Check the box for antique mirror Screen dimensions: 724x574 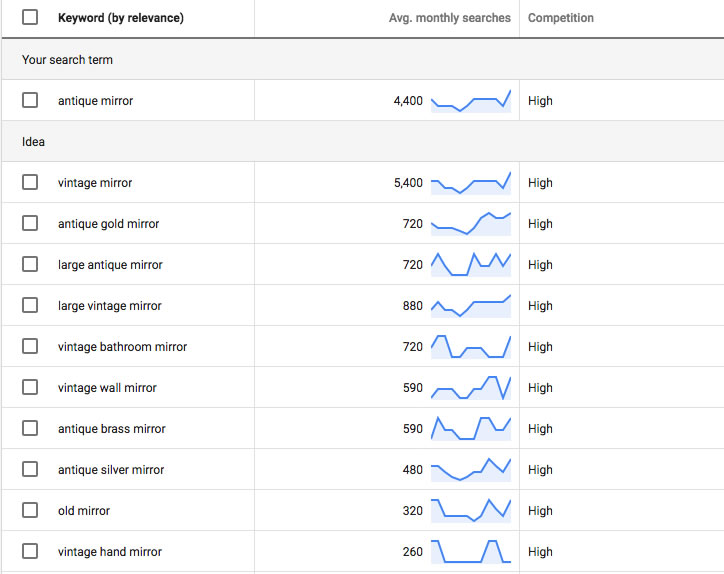30,100
